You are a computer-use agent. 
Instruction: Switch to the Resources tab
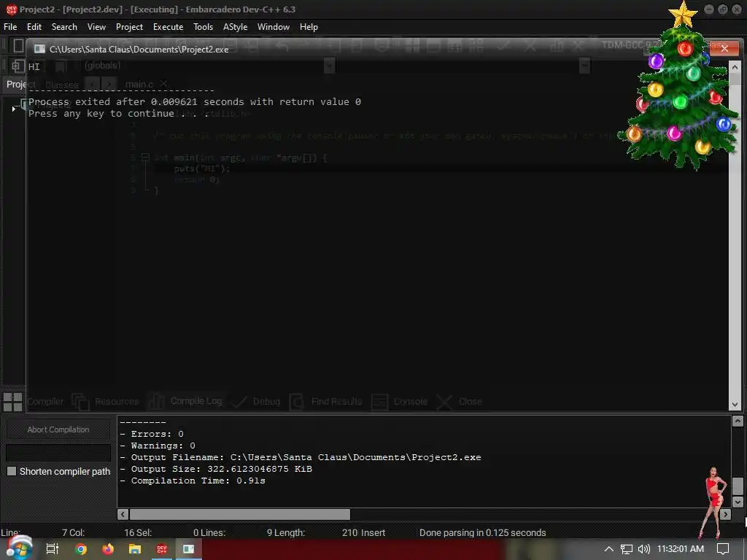point(105,402)
